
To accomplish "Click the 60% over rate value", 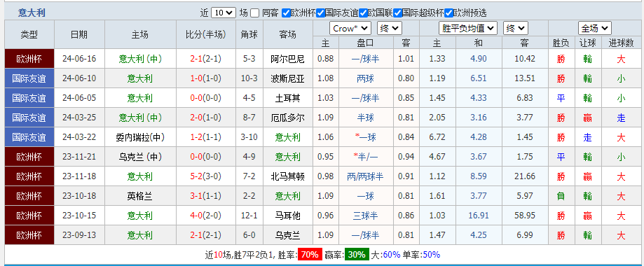I will 392,255.
